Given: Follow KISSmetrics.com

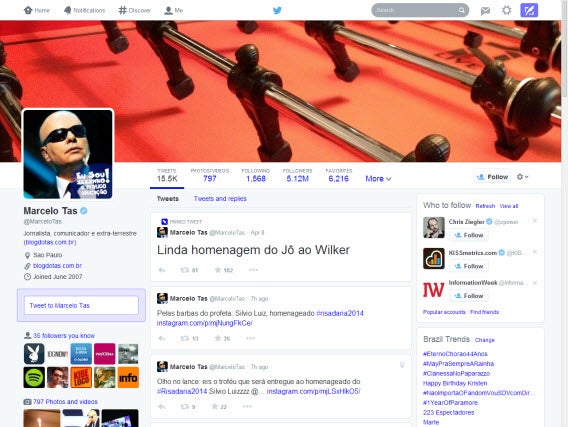Looking at the screenshot, I should point(469,266).
